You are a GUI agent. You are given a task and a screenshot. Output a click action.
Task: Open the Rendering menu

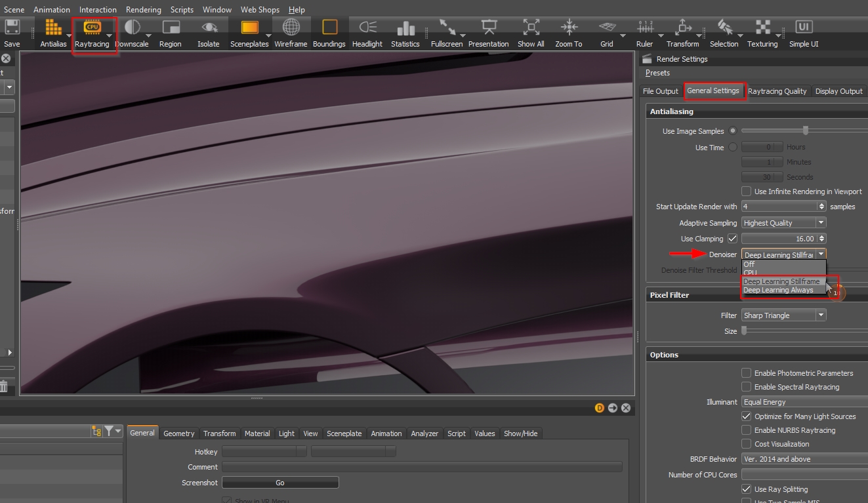coord(143,10)
